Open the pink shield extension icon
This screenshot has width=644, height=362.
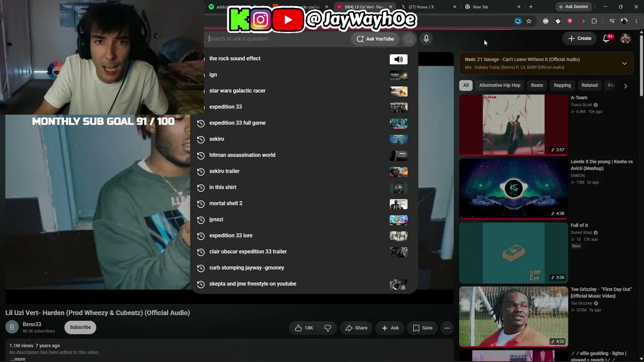pos(570,21)
